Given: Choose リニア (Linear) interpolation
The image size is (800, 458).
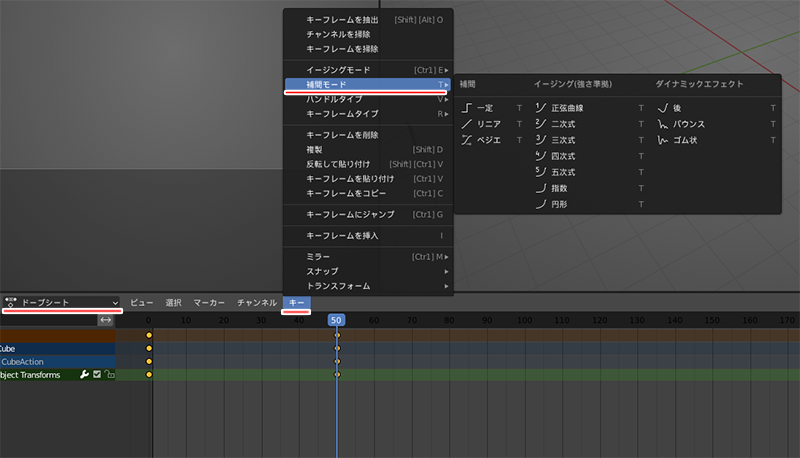Looking at the screenshot, I should [x=488, y=124].
